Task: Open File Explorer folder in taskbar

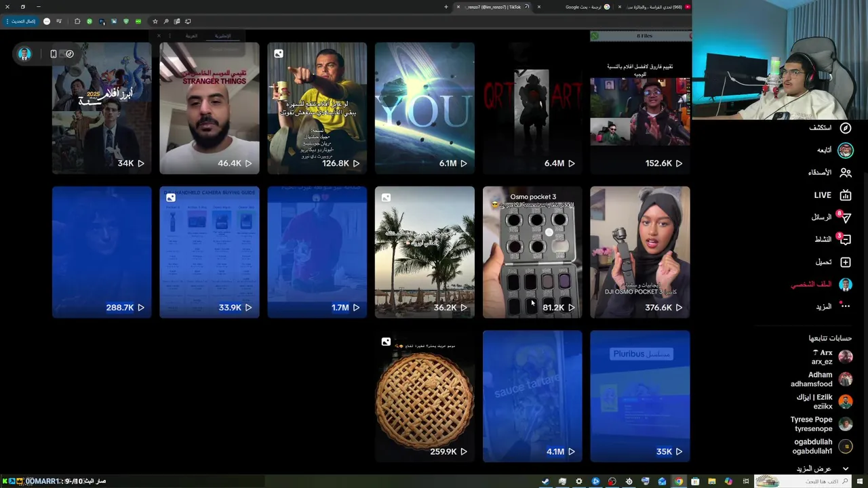Action: [712, 481]
